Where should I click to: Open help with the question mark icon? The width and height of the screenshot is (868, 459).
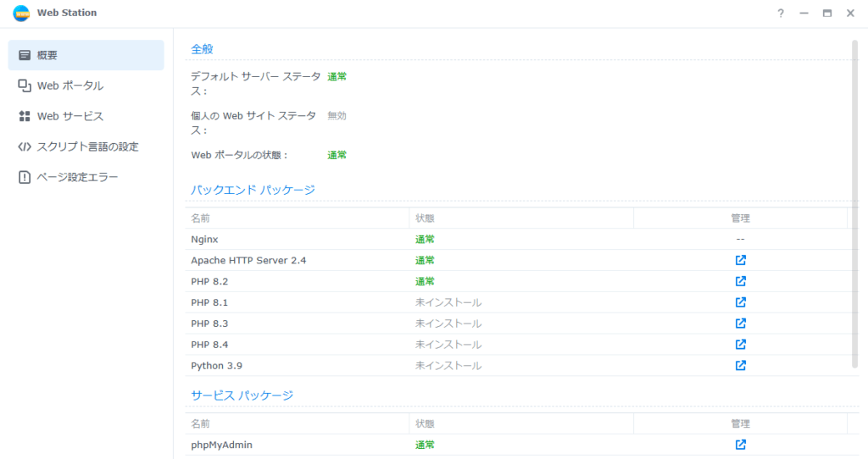point(781,14)
